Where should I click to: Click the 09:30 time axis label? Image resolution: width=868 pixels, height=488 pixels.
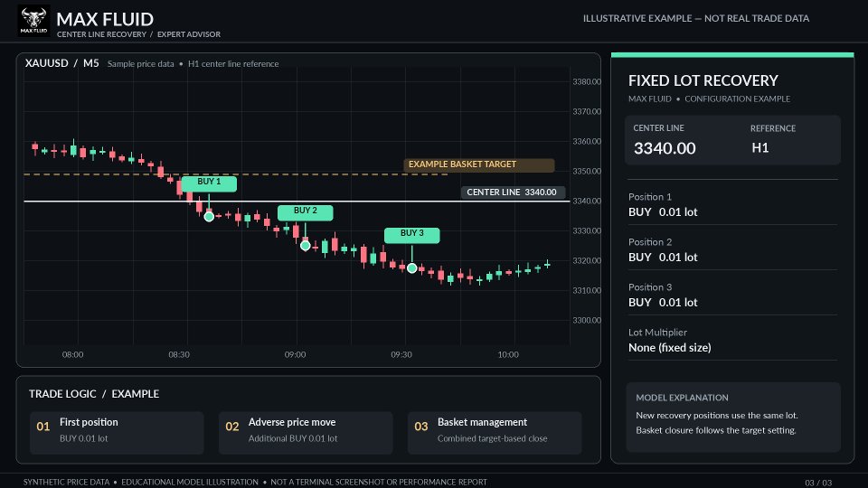pos(401,354)
